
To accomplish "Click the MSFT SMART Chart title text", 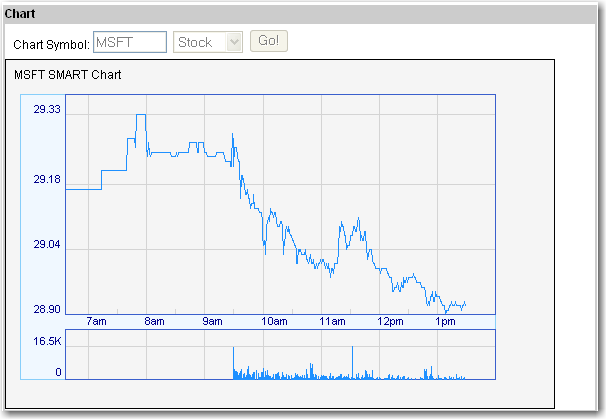I will point(68,74).
